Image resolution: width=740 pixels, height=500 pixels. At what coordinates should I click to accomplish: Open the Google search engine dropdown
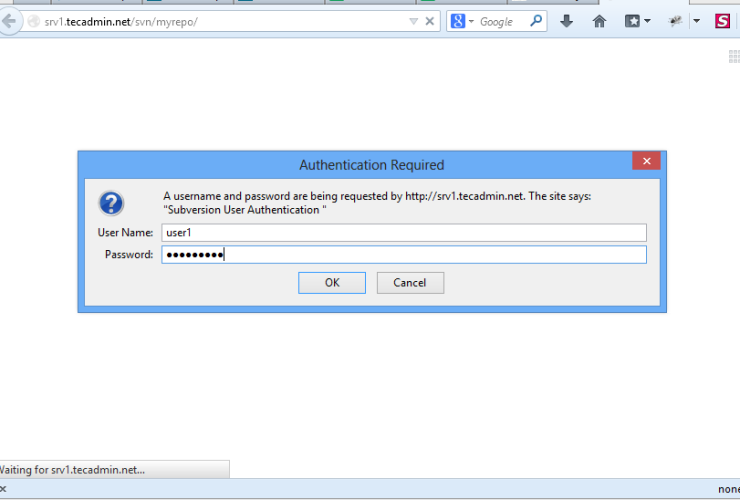[x=462, y=21]
